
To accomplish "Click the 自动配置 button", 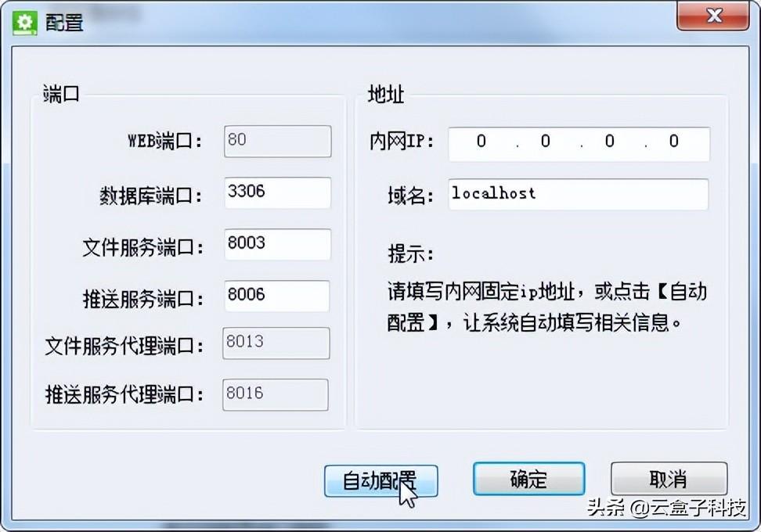I will click(x=381, y=480).
